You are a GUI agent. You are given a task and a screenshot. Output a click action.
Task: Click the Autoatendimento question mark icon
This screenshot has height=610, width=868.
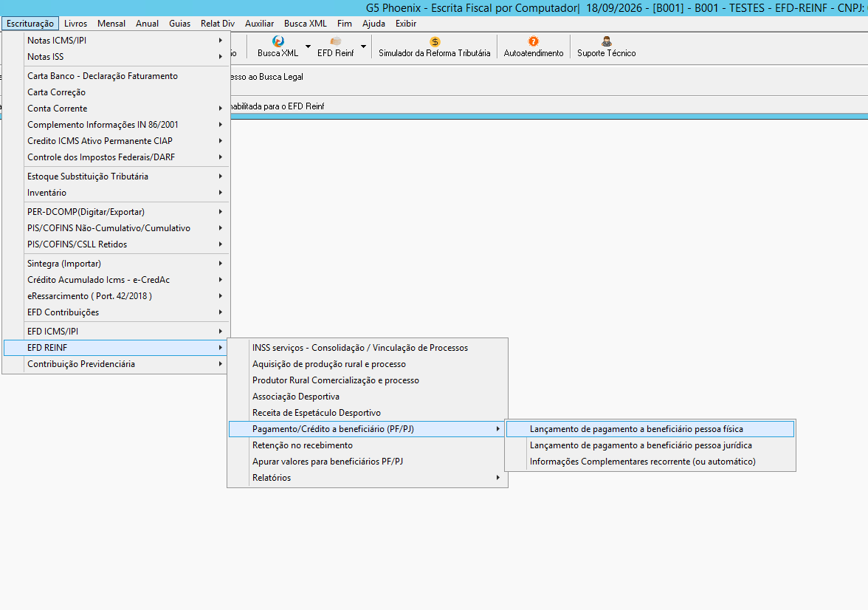[533, 41]
